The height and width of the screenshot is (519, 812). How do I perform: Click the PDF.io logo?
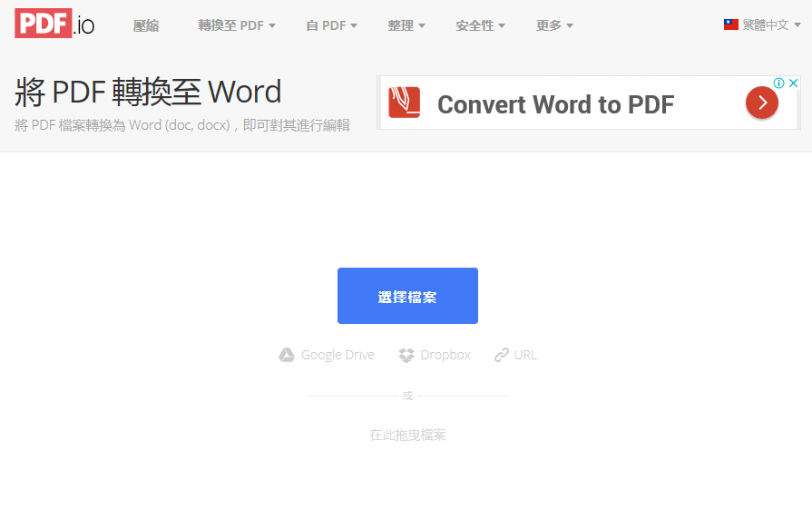[x=54, y=24]
